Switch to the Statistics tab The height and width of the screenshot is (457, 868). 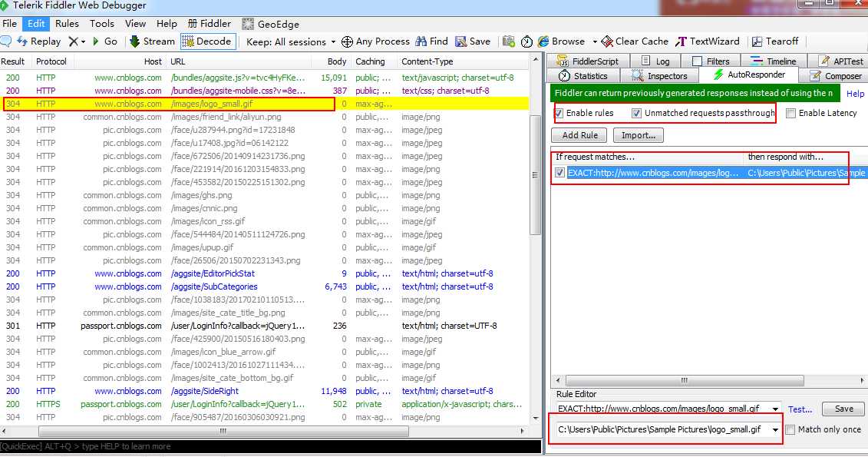tap(583, 76)
